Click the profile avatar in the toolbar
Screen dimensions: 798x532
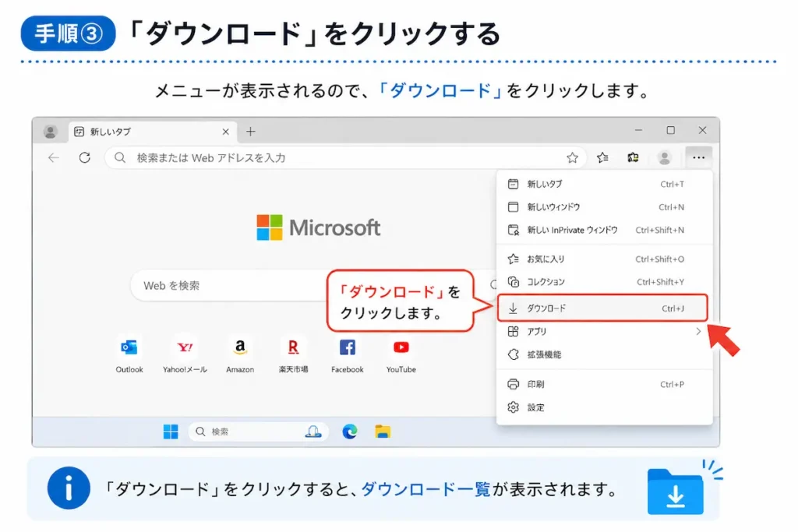click(x=664, y=157)
